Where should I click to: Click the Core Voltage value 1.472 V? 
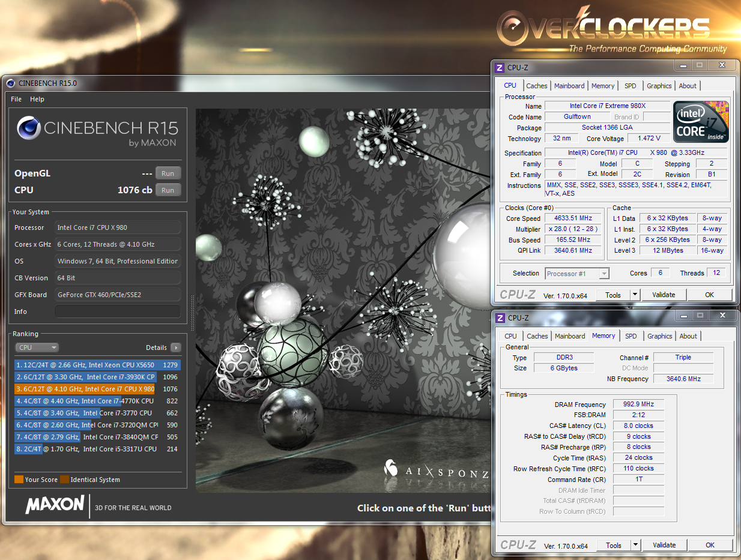click(x=649, y=139)
